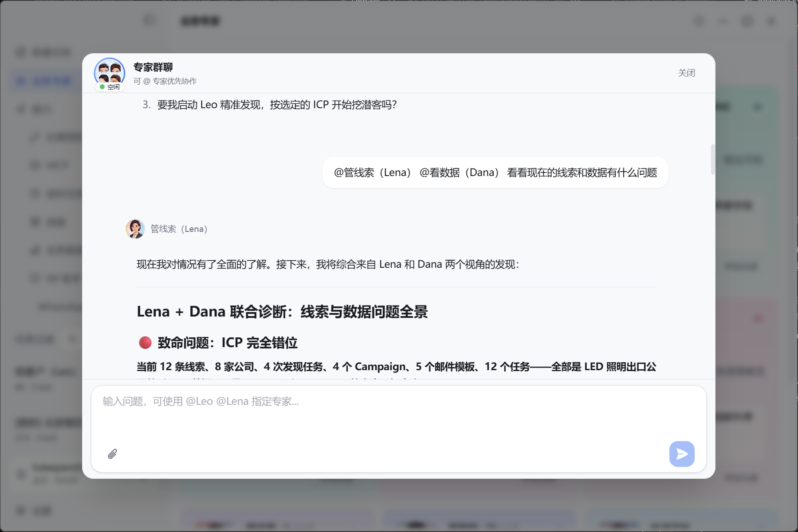The image size is (798, 532).
Task: Click the chat conversation scrollbar
Action: (x=712, y=160)
